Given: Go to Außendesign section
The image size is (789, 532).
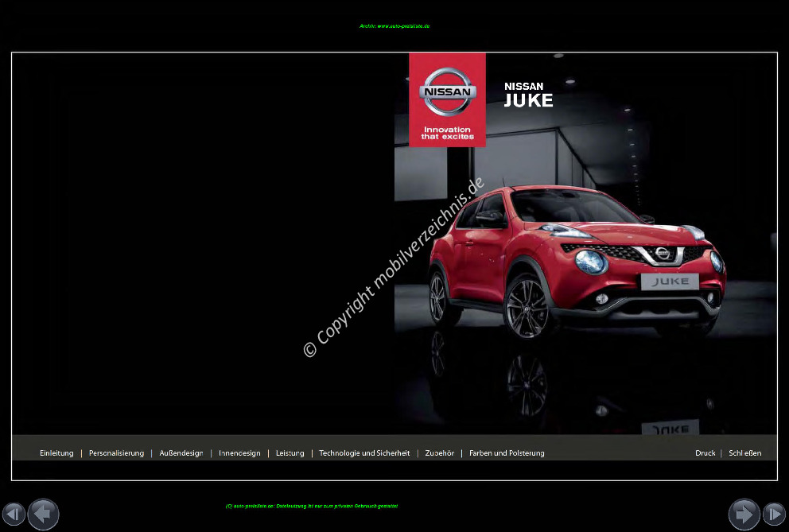Looking at the screenshot, I should pos(181,453).
